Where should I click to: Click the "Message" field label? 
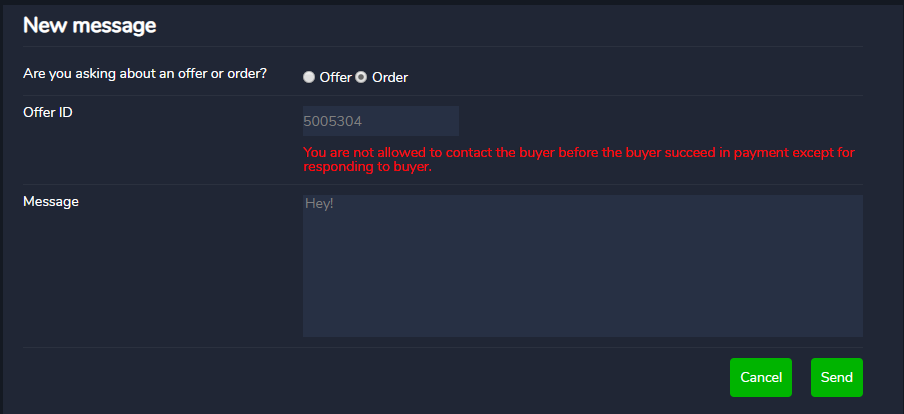click(51, 202)
